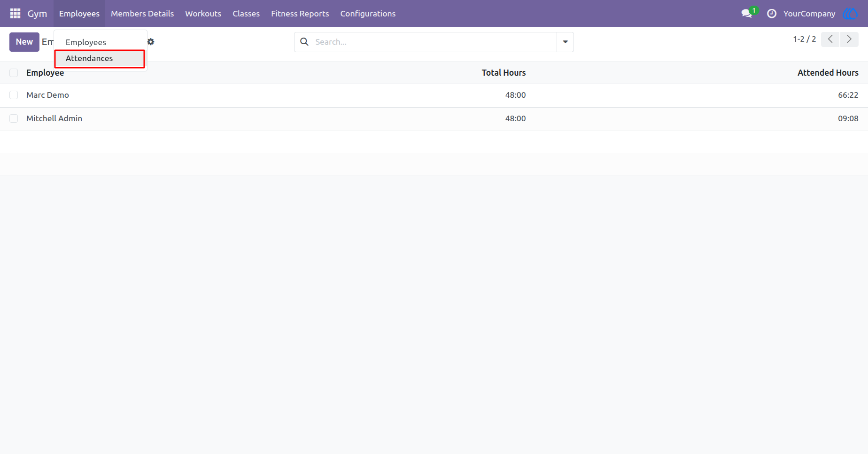Click Marc Demo's attended hours 66:22
The image size is (868, 454).
click(x=848, y=95)
